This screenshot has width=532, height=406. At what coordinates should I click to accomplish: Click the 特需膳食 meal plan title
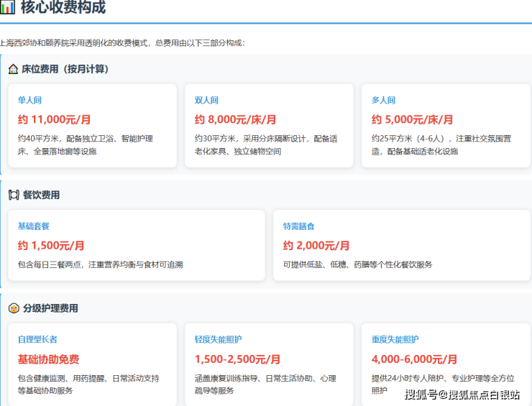coord(299,226)
